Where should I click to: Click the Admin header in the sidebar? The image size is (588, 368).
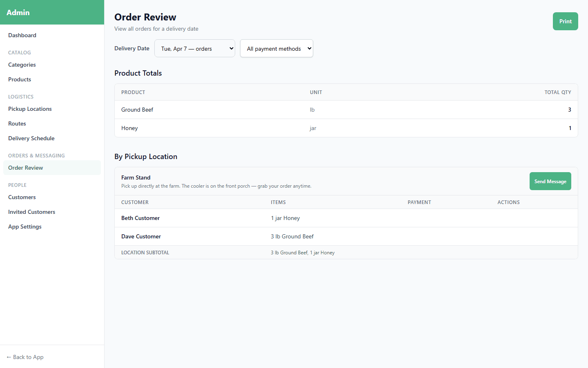18,12
